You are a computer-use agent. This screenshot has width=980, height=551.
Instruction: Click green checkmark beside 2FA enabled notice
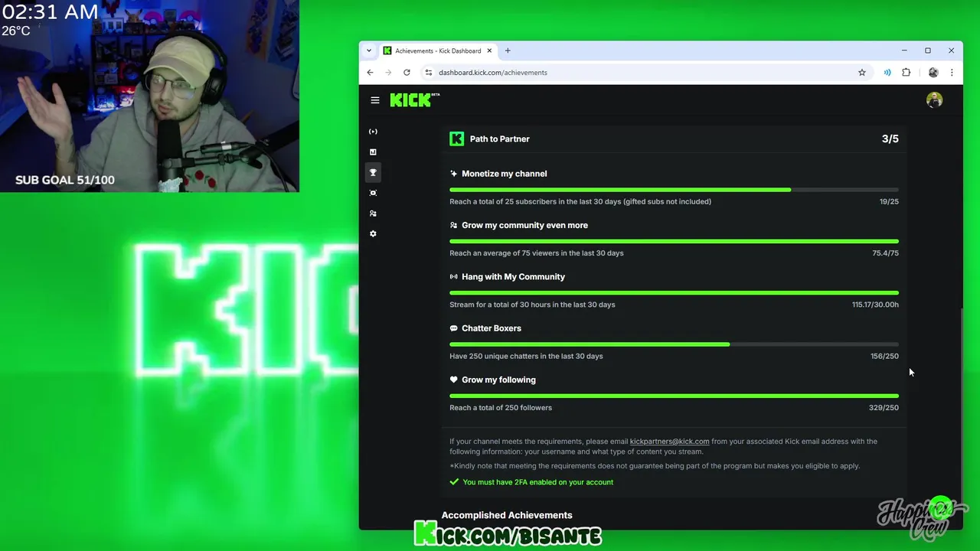click(455, 482)
